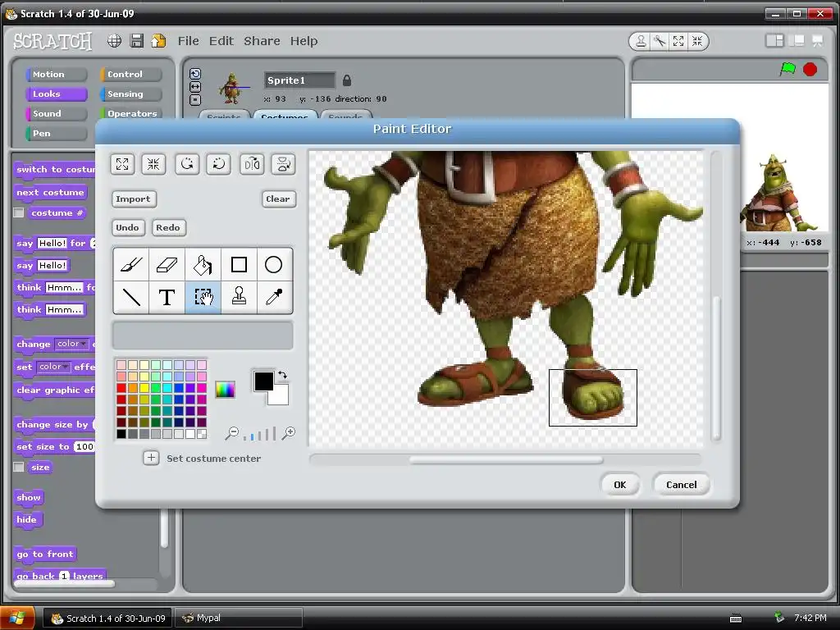
Task: Rotate the image counter-clockwise
Action: tap(187, 164)
